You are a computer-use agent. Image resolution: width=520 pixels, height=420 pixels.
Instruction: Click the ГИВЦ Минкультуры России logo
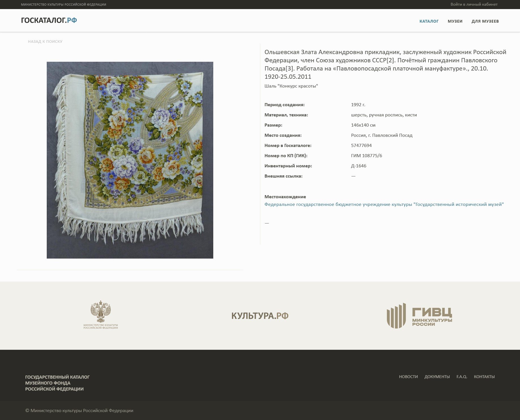tap(419, 315)
